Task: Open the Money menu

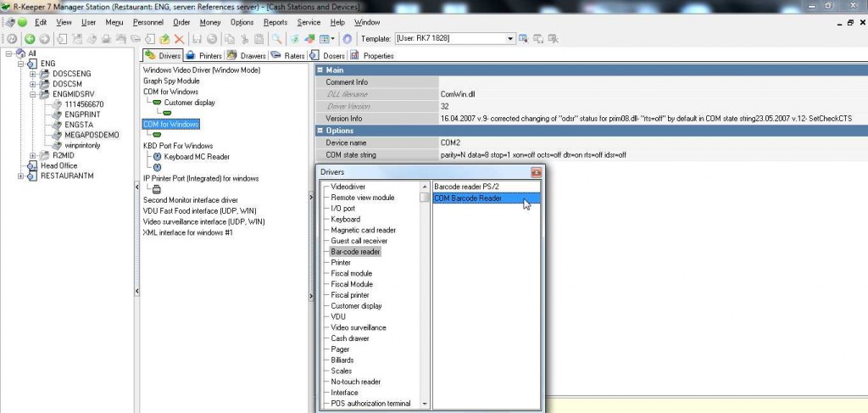Action: point(210,23)
